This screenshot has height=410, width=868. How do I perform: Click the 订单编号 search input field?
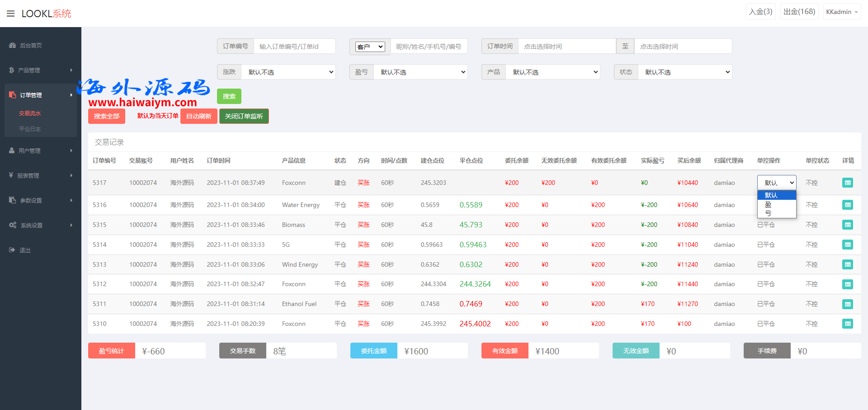coord(294,46)
